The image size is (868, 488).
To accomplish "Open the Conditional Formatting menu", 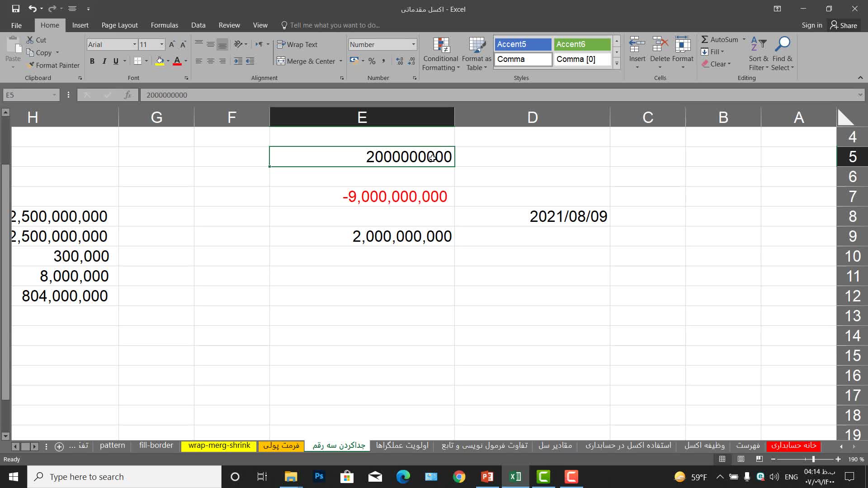I will tap(441, 54).
